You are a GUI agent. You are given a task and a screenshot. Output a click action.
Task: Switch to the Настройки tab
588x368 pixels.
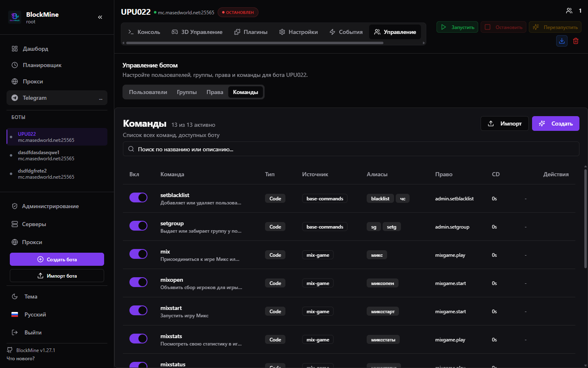click(x=298, y=32)
